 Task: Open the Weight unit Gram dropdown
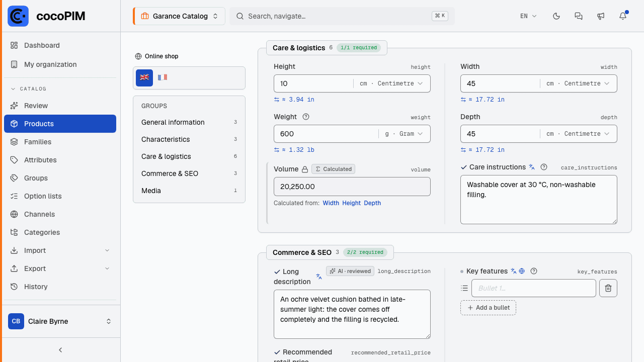pos(404,134)
